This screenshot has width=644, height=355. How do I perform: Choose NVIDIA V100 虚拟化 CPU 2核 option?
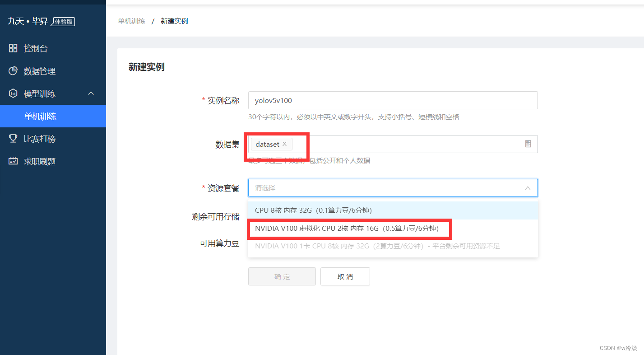[393, 229]
